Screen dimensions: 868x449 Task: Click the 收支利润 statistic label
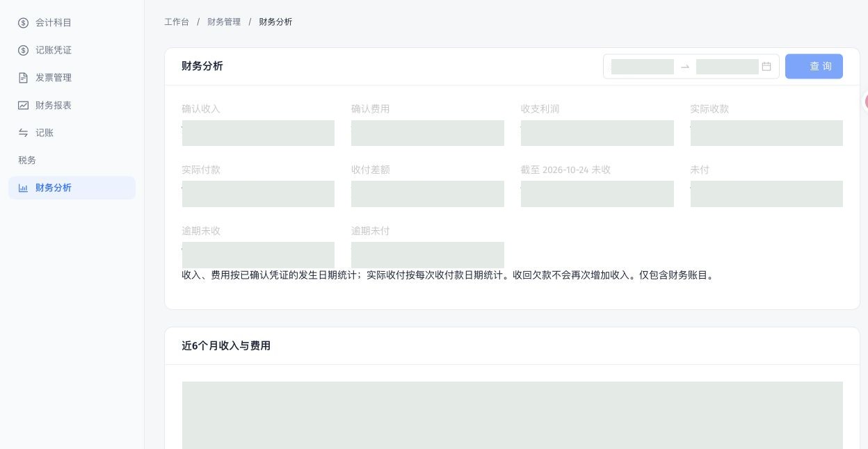pos(540,109)
